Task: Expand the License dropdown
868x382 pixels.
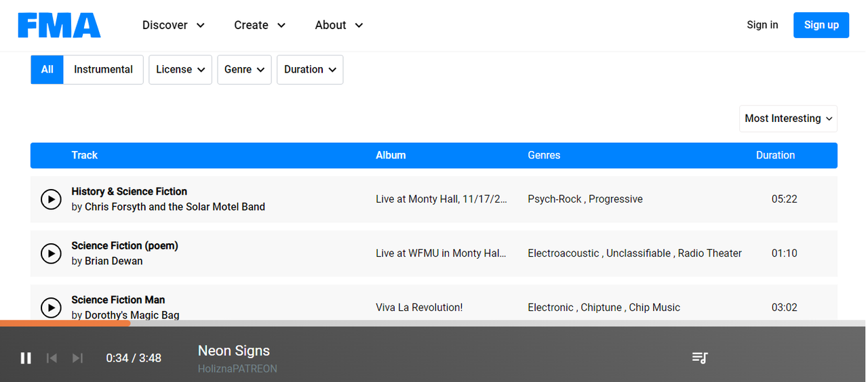Action: 180,70
